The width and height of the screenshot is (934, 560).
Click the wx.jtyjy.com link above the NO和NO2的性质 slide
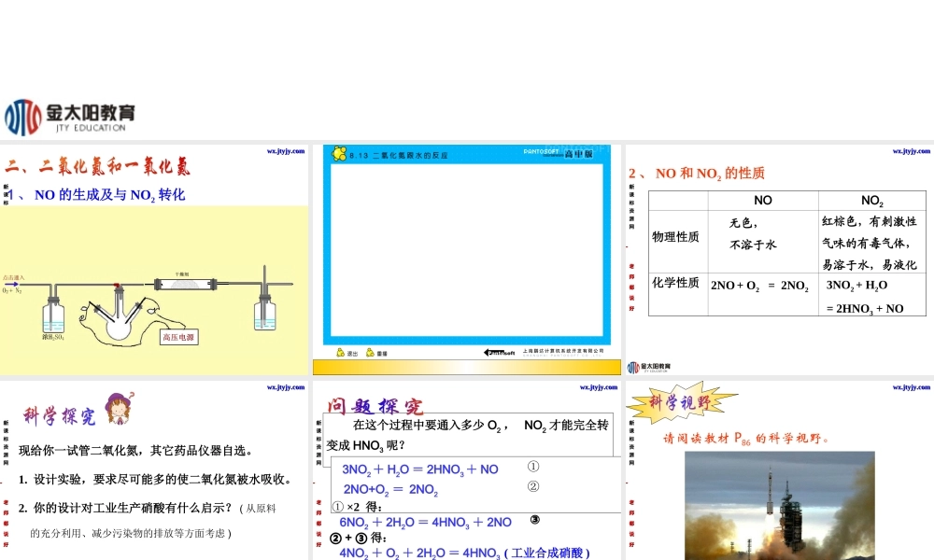pyautogui.click(x=912, y=151)
